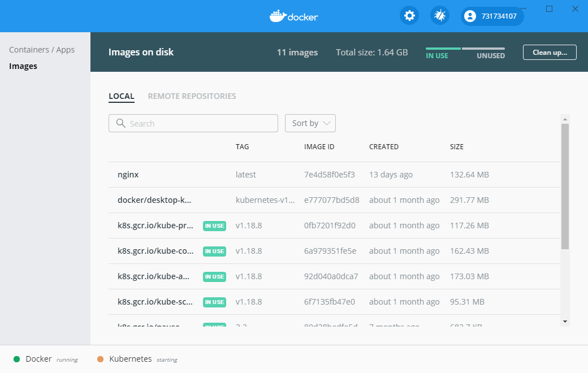588x373 pixels.
Task: Click image ID 6f7135fb47e0
Action: tap(329, 302)
